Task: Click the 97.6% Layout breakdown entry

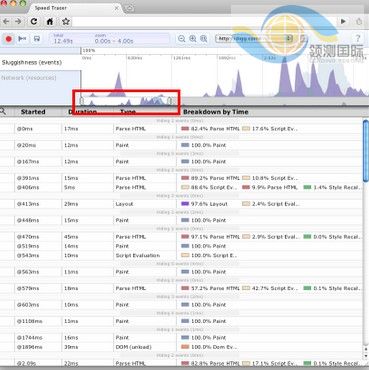Action: pos(204,204)
